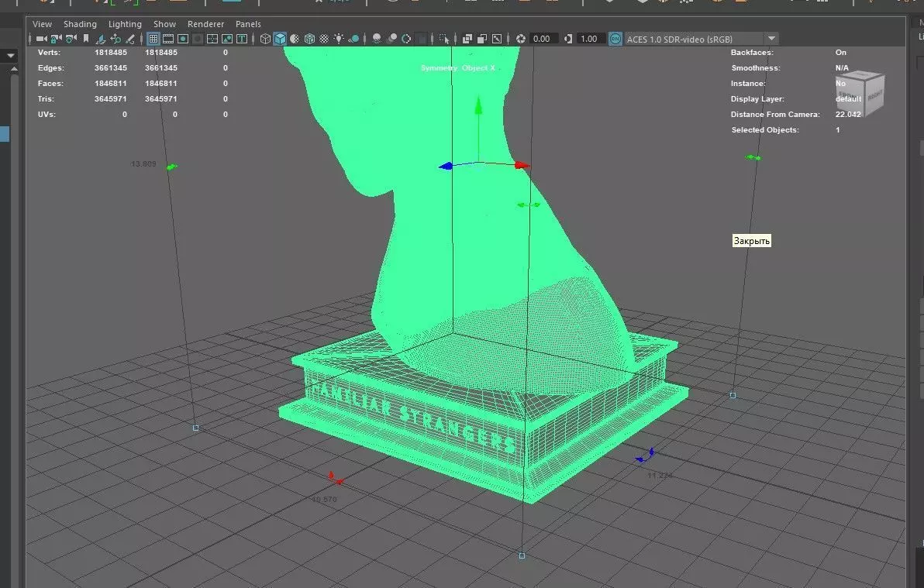924x588 pixels.
Task: Open the ACES 1.0 SDR-video view transform dropdown
Action: pyautogui.click(x=702, y=39)
